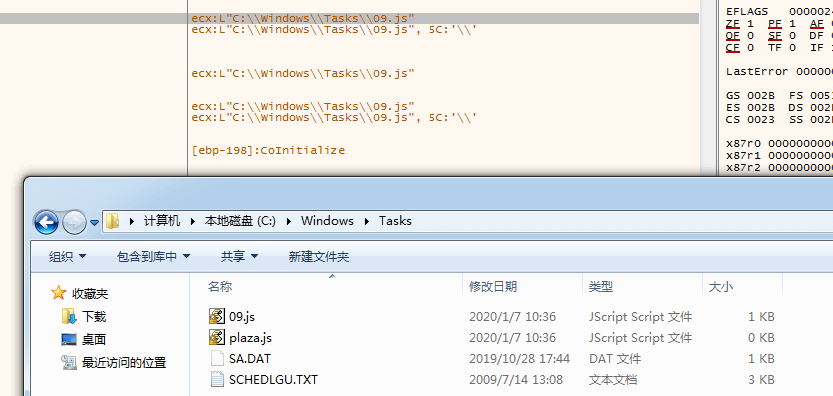Expand the root arrow before 计算机
Viewport: 833px width, 396px height.
click(131, 221)
